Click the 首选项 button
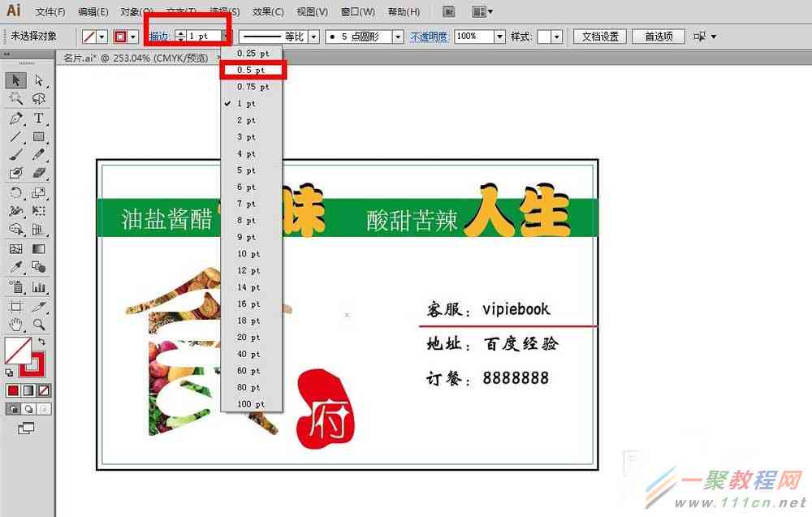This screenshot has width=812, height=517. pyautogui.click(x=659, y=37)
